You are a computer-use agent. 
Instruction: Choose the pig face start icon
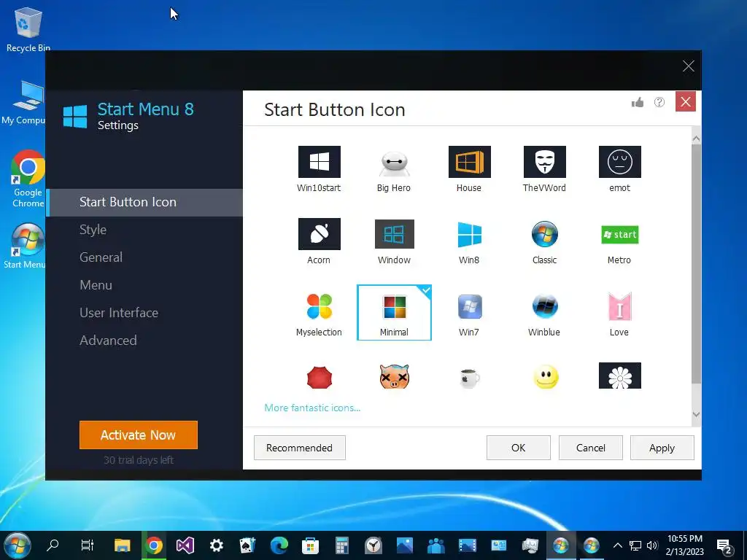[395, 377]
